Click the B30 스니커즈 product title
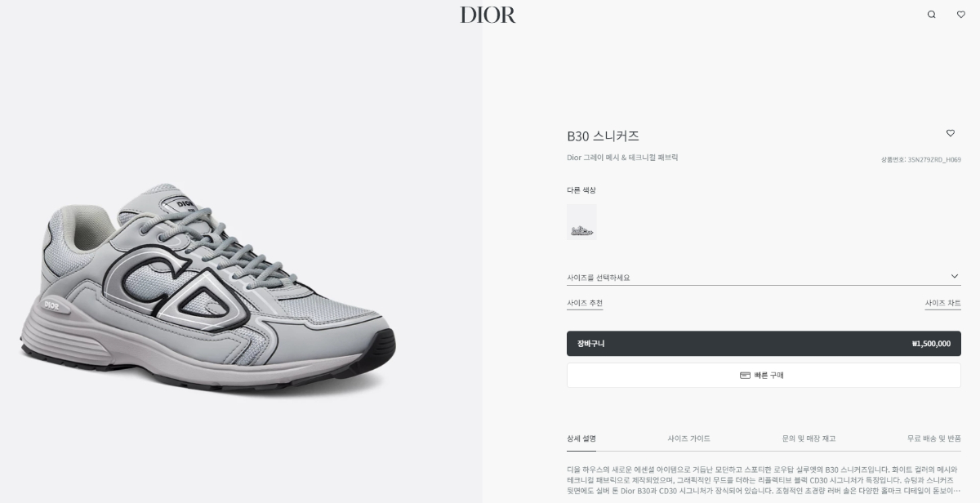Image resolution: width=980 pixels, height=503 pixels. click(603, 136)
